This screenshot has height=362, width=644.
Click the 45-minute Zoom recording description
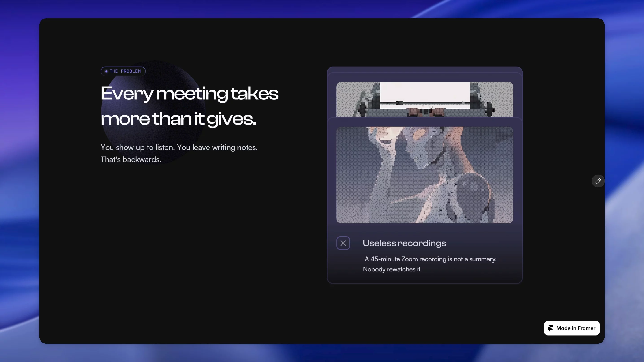pos(429,264)
